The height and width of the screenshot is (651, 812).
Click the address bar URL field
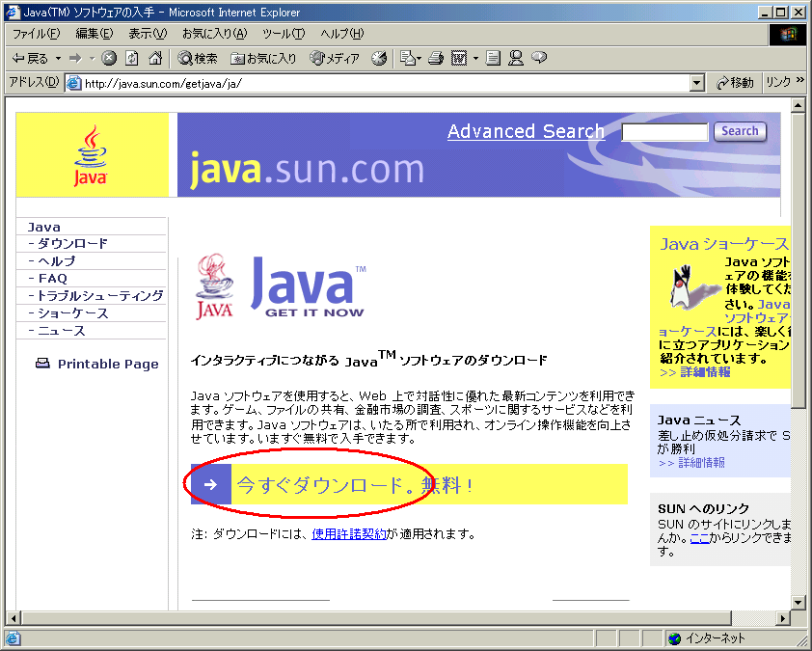[x=387, y=83]
